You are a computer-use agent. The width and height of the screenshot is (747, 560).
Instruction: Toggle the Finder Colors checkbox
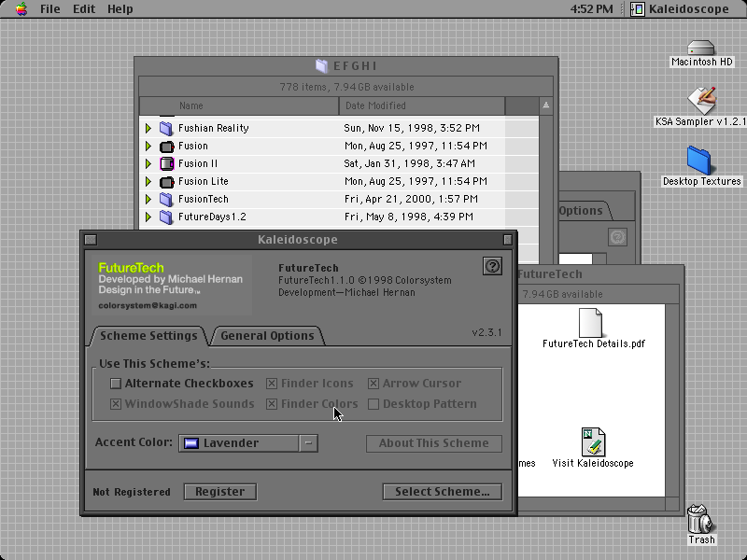point(272,404)
